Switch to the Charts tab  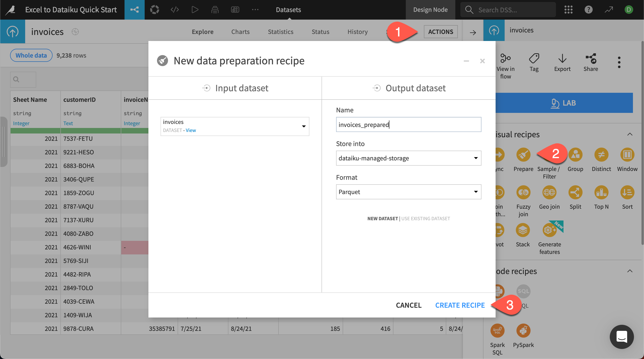[x=240, y=32]
